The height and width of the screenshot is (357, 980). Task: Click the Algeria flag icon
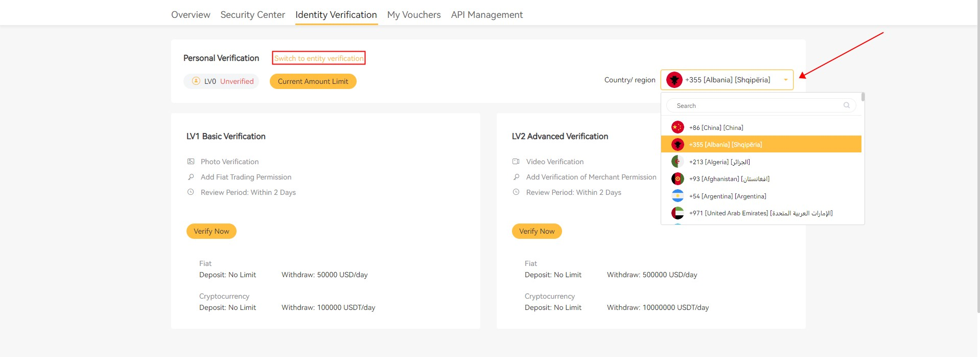pos(678,162)
